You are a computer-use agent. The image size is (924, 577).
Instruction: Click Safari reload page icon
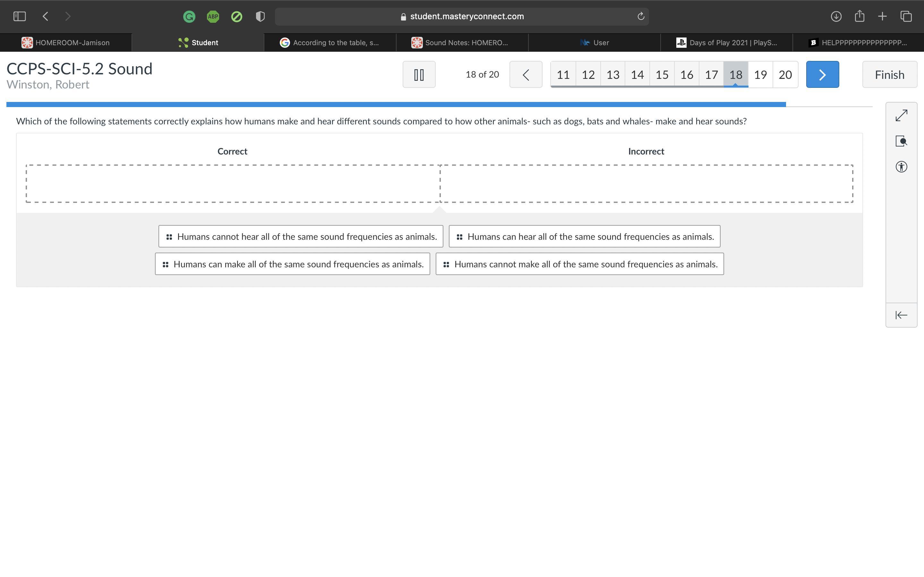click(x=641, y=16)
